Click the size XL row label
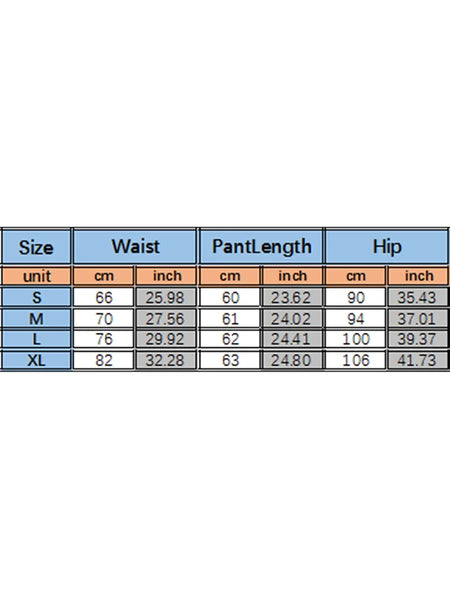450x600 pixels. (x=36, y=360)
